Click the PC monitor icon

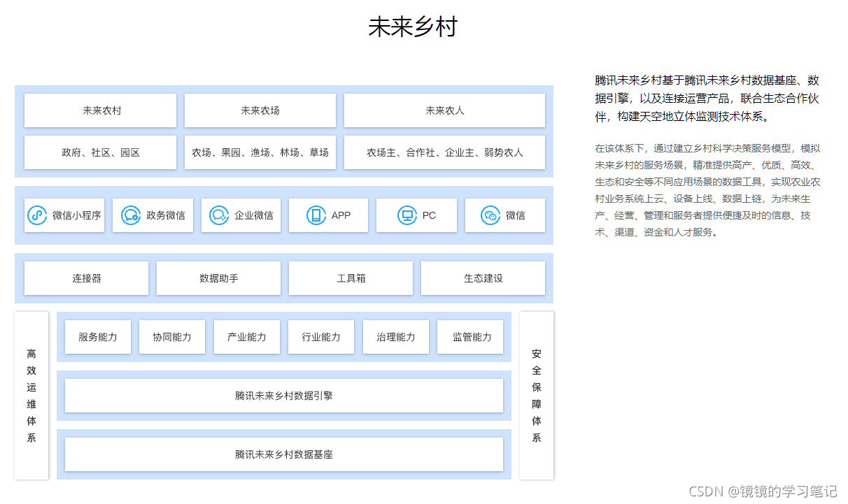407,215
